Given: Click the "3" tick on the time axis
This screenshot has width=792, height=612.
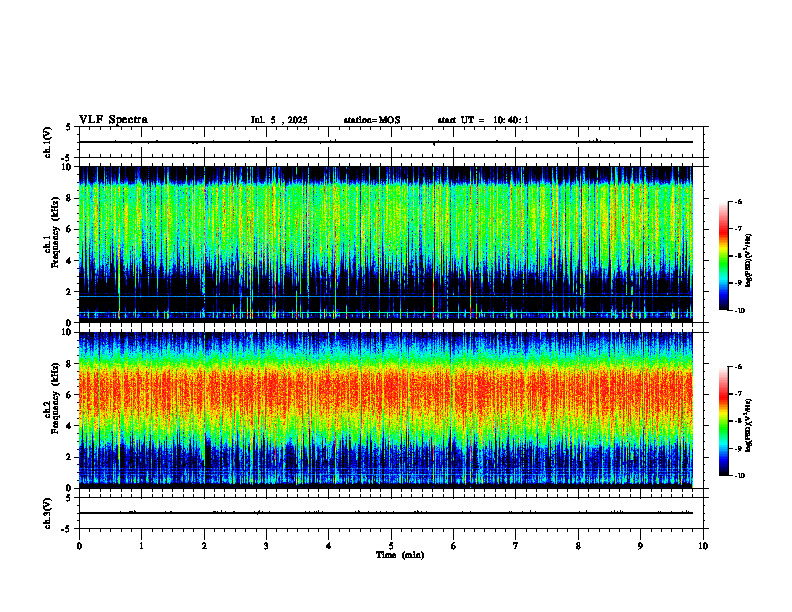Looking at the screenshot, I should coord(266,546).
